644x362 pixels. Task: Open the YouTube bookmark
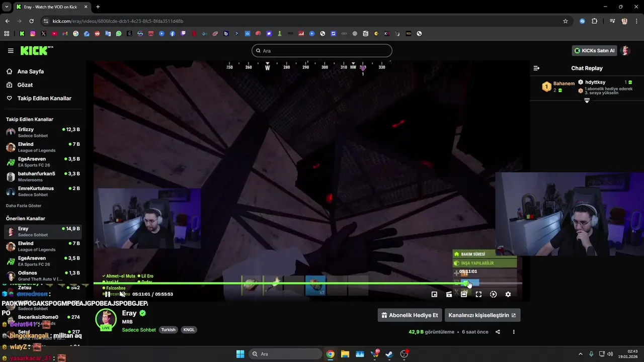54,34
